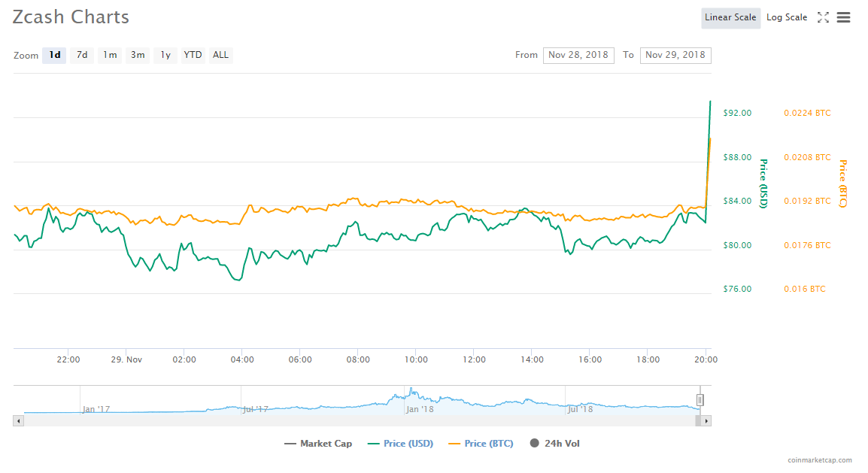Hide Price (USD) series in legend
The width and height of the screenshot is (868, 473).
click(x=401, y=444)
